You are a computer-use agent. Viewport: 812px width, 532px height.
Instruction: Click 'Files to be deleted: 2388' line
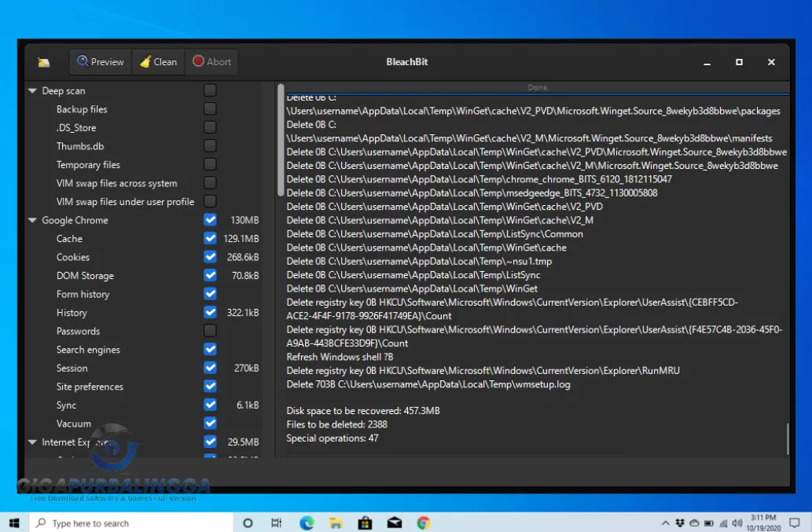[336, 424]
